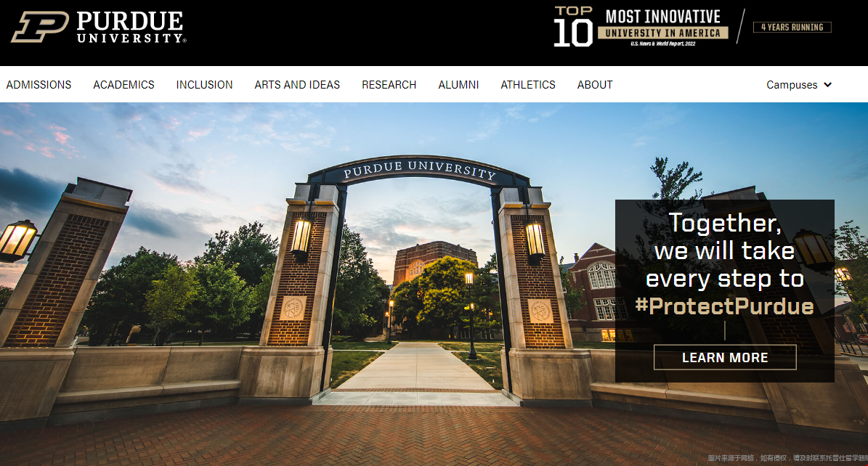Click the 'Together, we will take' headline
The width and height of the screenshot is (868, 466).
[x=725, y=237]
